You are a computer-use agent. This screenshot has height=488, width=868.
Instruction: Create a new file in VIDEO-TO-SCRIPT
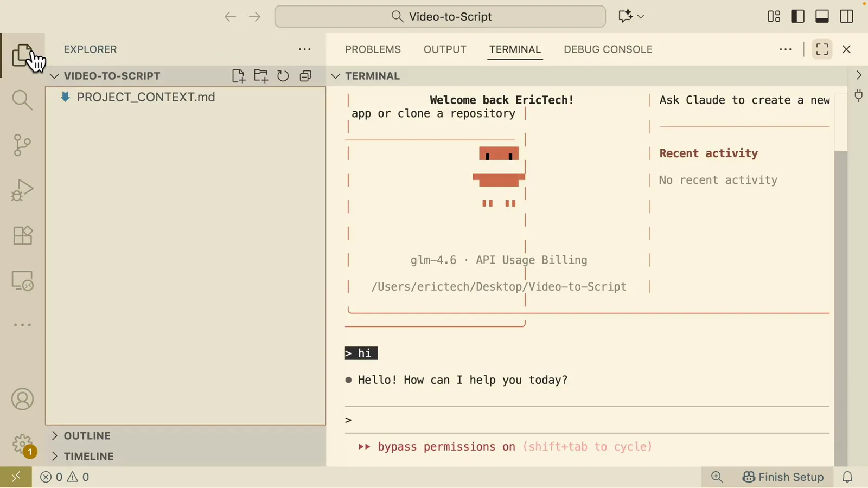click(x=238, y=76)
